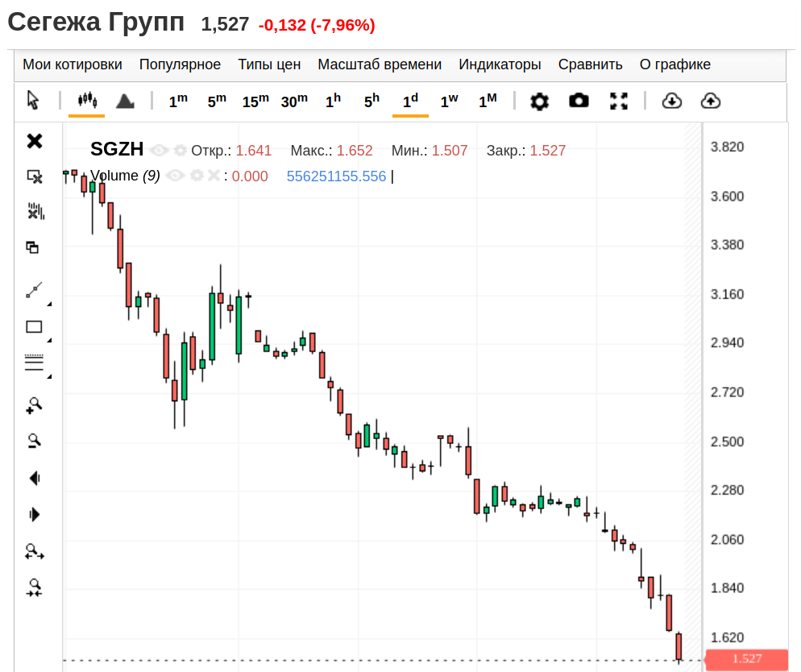Set the 1 hour timeframe
The width and height of the screenshot is (801, 672).
pos(333,101)
